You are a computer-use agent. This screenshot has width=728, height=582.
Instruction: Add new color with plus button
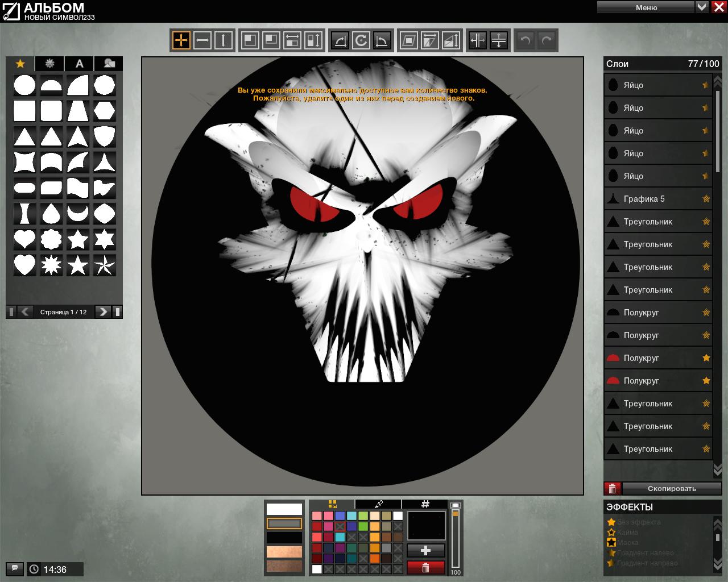tap(425, 550)
